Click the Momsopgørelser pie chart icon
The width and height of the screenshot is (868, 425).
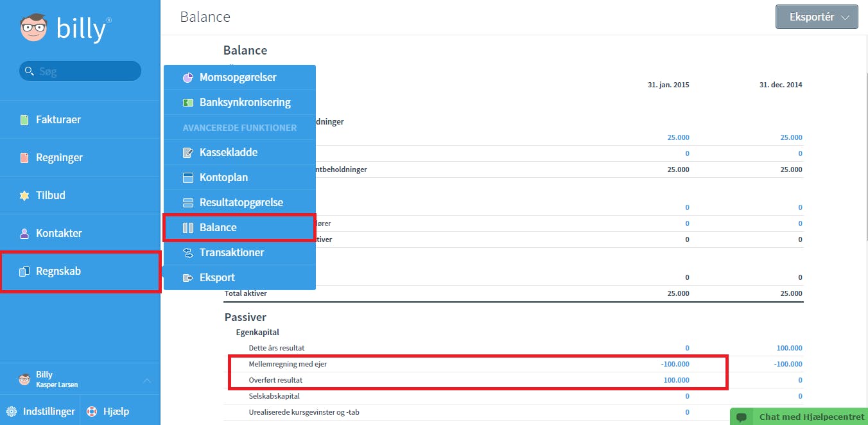(188, 78)
